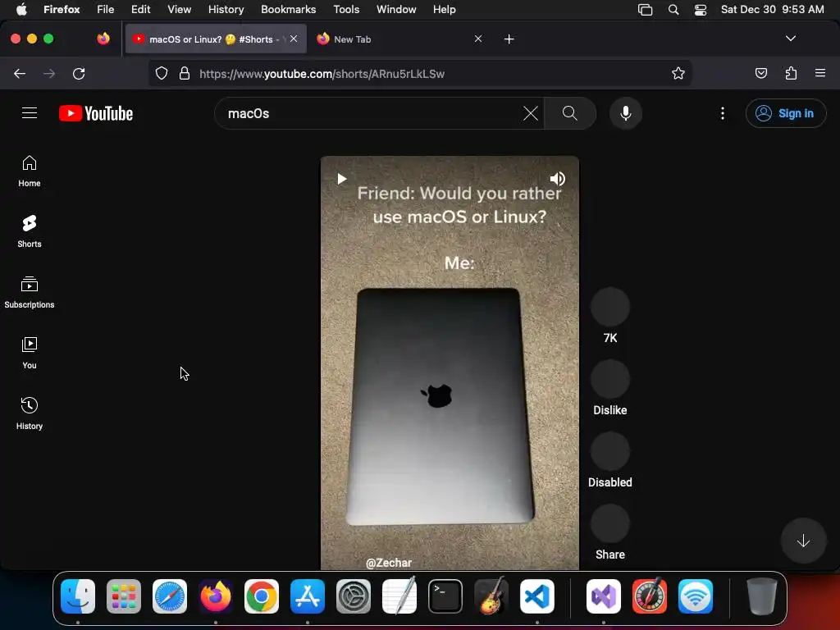Image resolution: width=840 pixels, height=630 pixels.
Task: Open the Window menu
Action: pyautogui.click(x=396, y=9)
